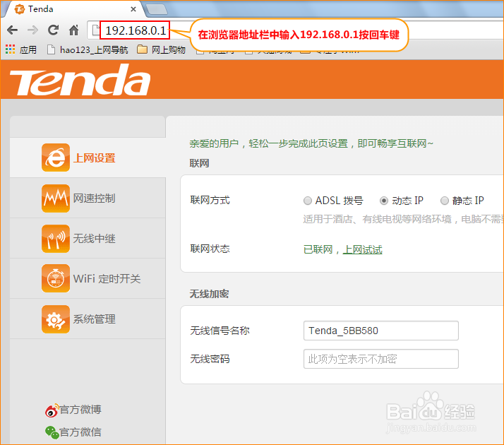Open the 网上购物 bookmark folder
Viewport: 504px width, 445px height.
(x=161, y=49)
